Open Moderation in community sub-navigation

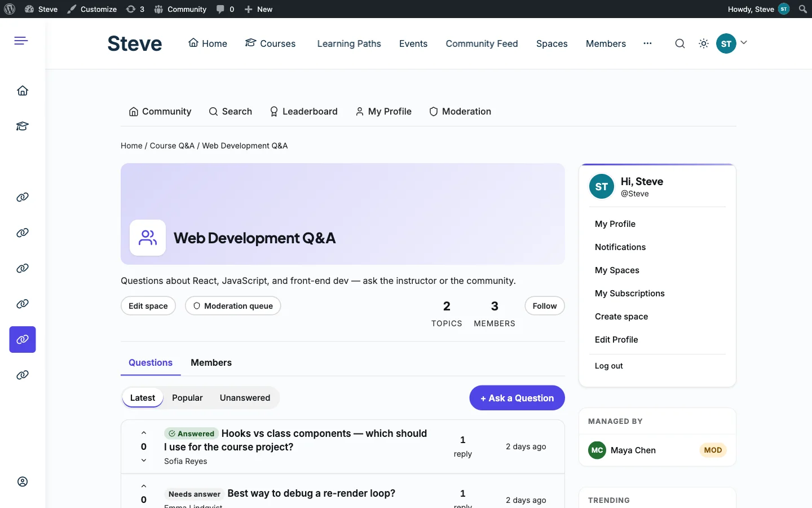[x=460, y=111]
